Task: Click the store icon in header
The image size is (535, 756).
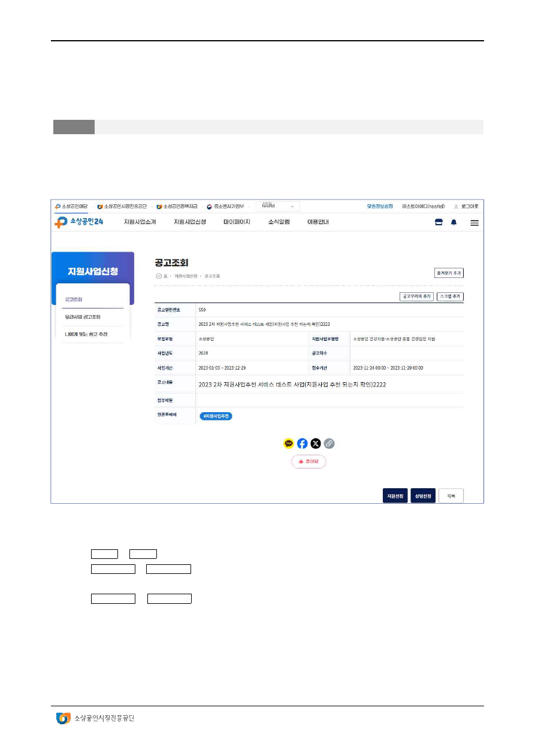Action: tap(438, 222)
